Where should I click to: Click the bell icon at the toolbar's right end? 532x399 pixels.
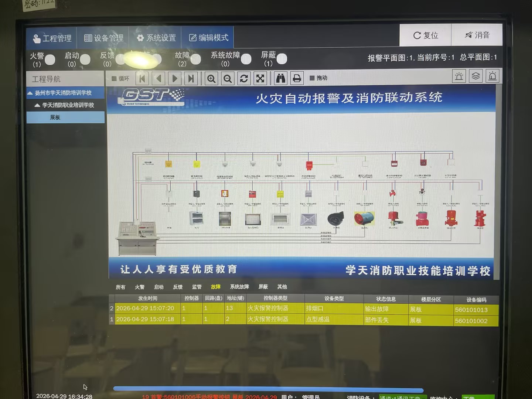tap(492, 76)
